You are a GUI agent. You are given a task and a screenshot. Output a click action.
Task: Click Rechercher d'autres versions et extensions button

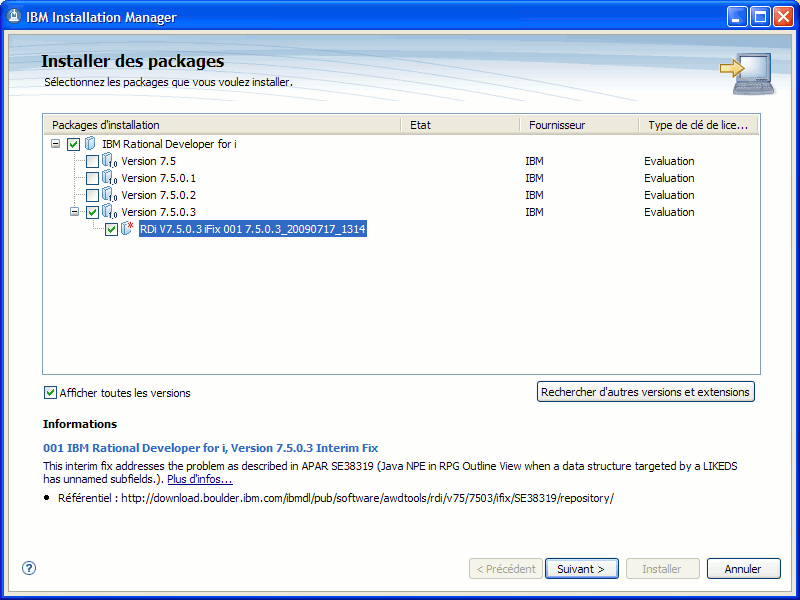645,392
